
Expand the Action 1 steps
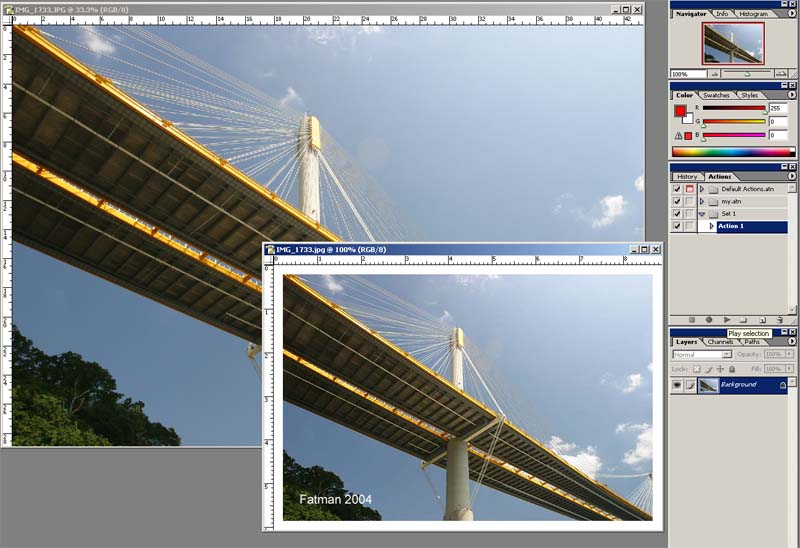click(712, 226)
